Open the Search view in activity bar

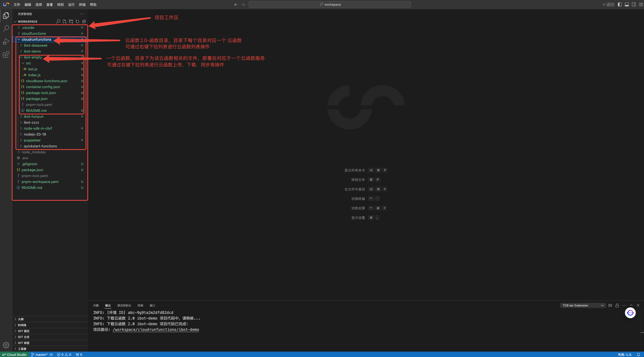coord(6,28)
